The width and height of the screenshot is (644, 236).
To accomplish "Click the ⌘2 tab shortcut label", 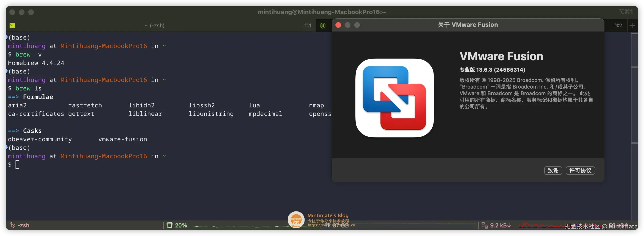I will pyautogui.click(x=618, y=25).
